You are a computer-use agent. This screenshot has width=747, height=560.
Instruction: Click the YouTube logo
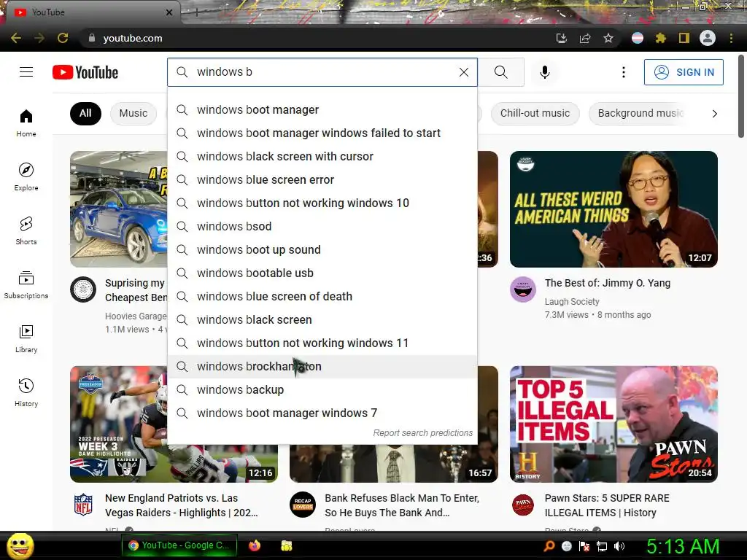coord(85,72)
